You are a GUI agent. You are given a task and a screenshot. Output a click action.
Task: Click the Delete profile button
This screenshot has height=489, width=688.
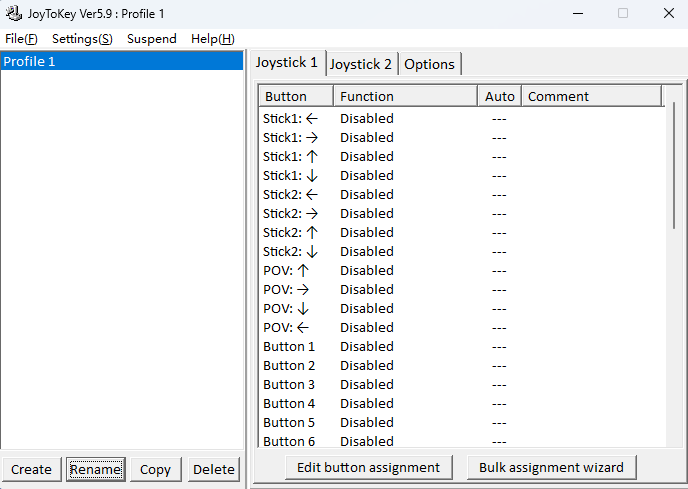pos(213,469)
